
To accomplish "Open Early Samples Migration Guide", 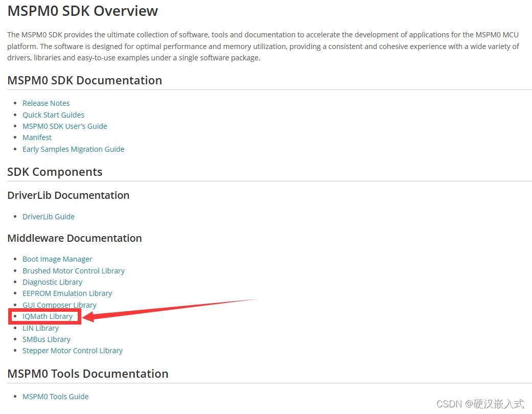I will tap(73, 149).
